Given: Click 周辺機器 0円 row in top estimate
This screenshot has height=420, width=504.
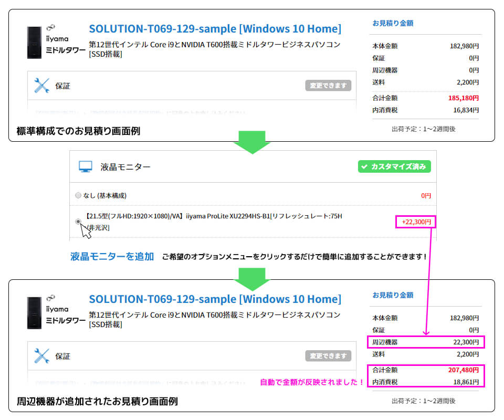Looking at the screenshot, I should pos(426,70).
